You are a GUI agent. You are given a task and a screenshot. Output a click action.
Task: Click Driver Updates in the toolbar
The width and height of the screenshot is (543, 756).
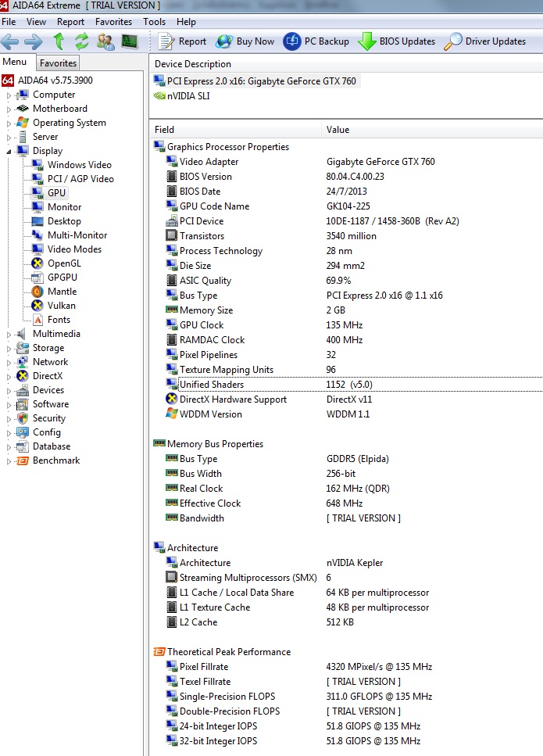pyautogui.click(x=485, y=41)
